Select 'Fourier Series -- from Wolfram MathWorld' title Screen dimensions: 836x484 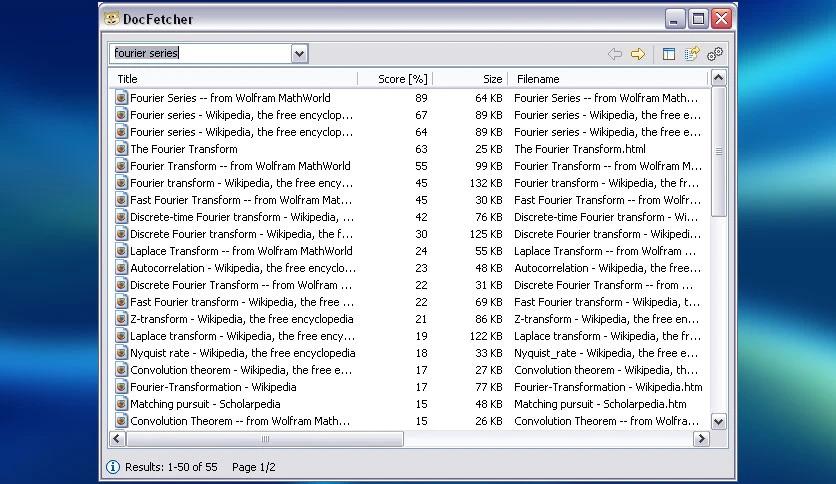[x=230, y=98]
